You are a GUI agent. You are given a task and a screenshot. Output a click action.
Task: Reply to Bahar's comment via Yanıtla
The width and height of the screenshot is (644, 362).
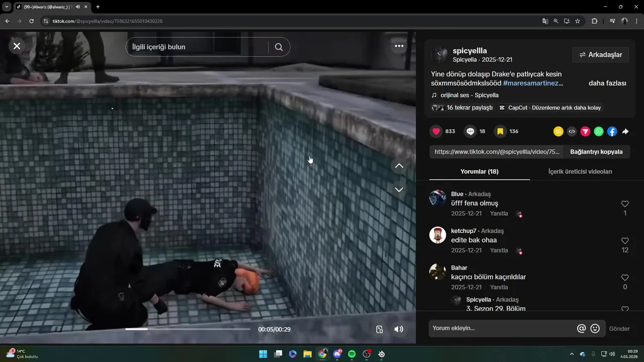point(499,288)
